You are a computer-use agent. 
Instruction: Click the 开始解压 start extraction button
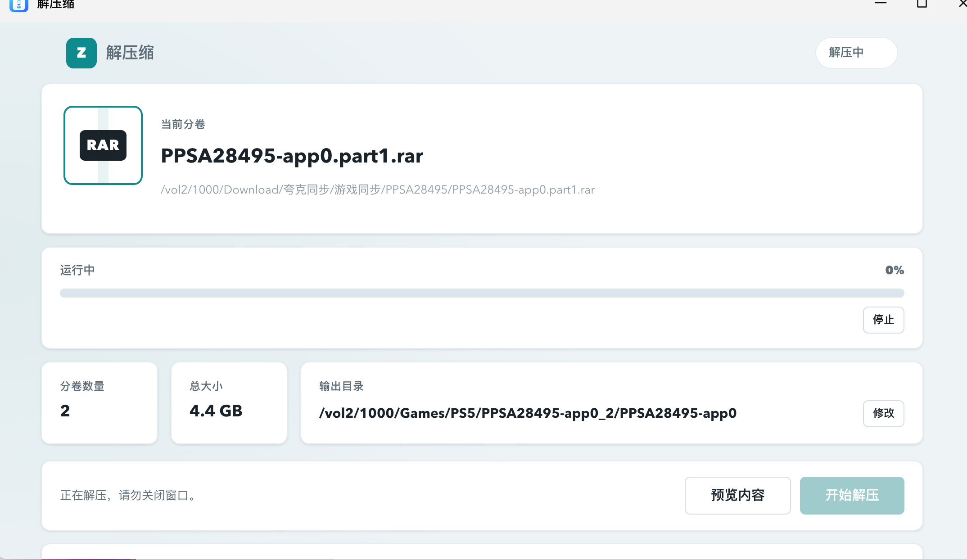click(852, 495)
